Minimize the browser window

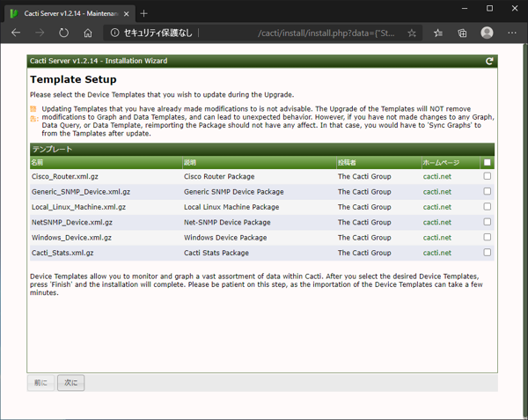click(465, 9)
